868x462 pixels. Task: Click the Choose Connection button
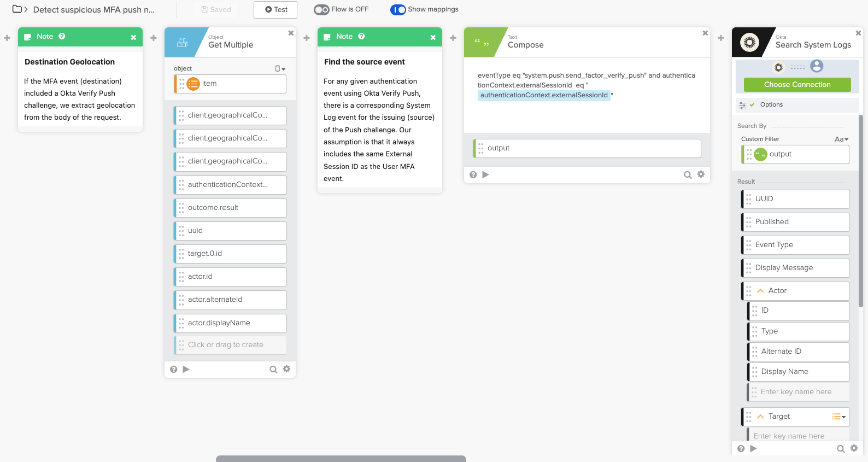[x=797, y=85]
